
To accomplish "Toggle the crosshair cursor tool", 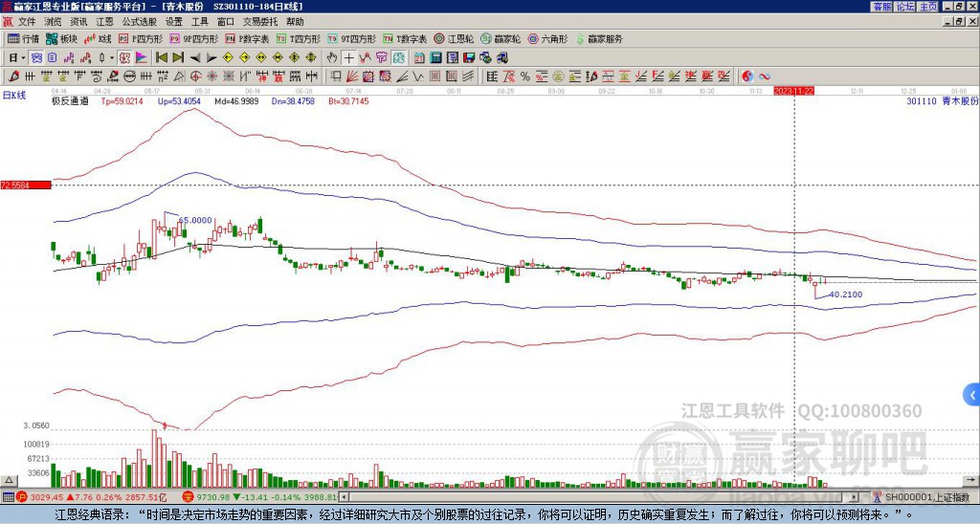I will point(348,58).
